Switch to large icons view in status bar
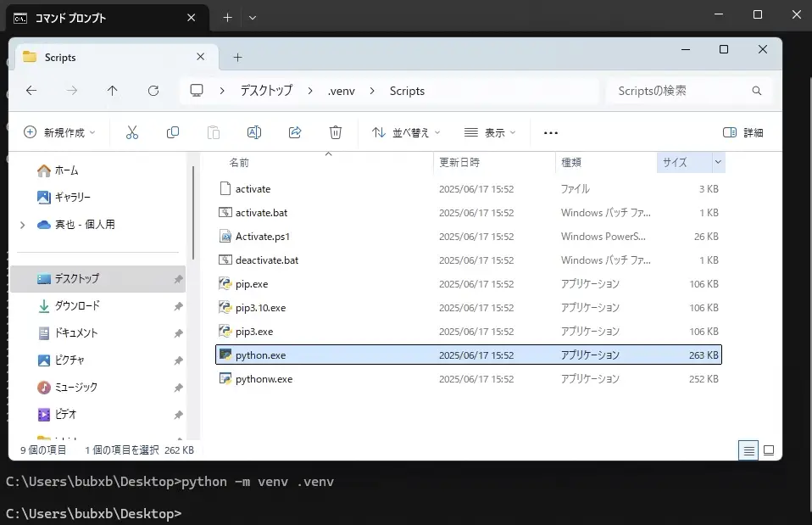This screenshot has height=525, width=812. [x=769, y=450]
